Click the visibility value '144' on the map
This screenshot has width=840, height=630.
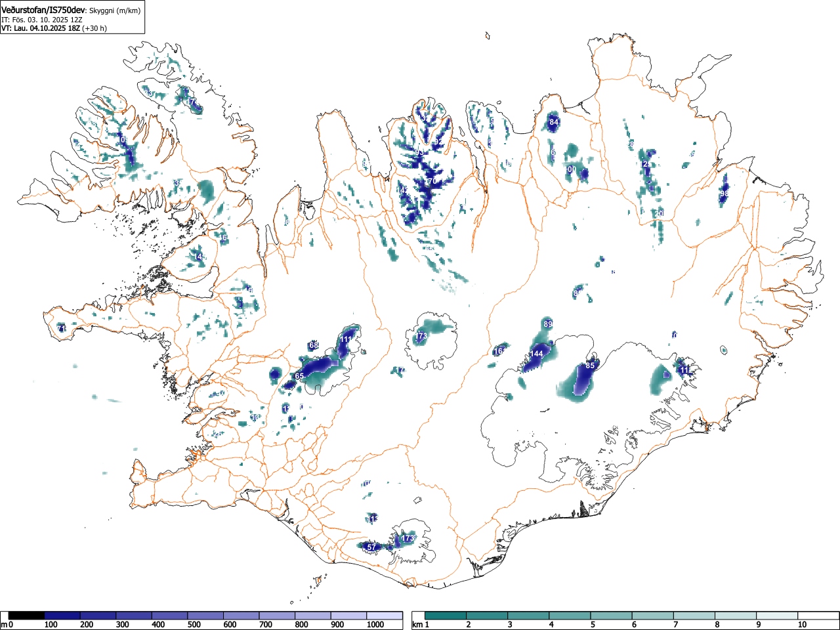pyautogui.click(x=536, y=354)
